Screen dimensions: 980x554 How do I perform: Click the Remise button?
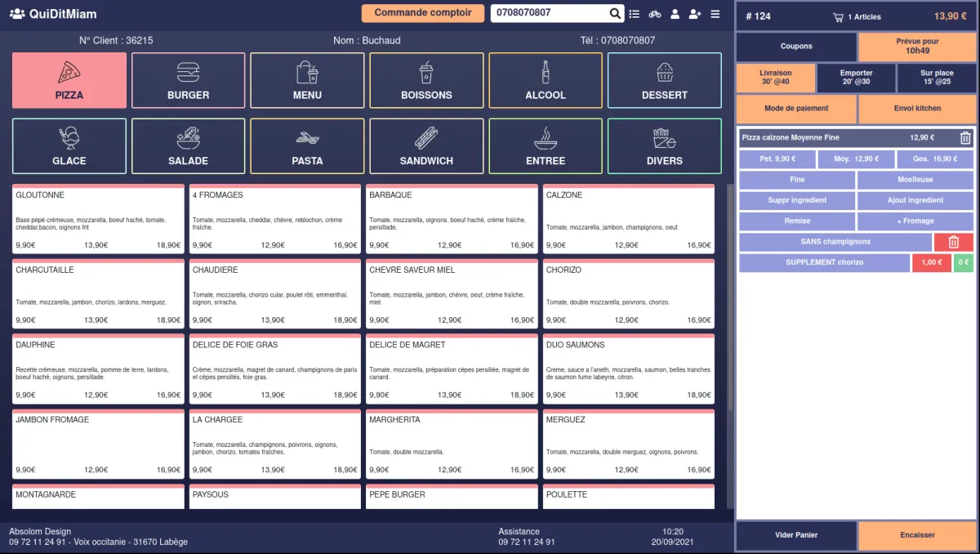(x=797, y=221)
